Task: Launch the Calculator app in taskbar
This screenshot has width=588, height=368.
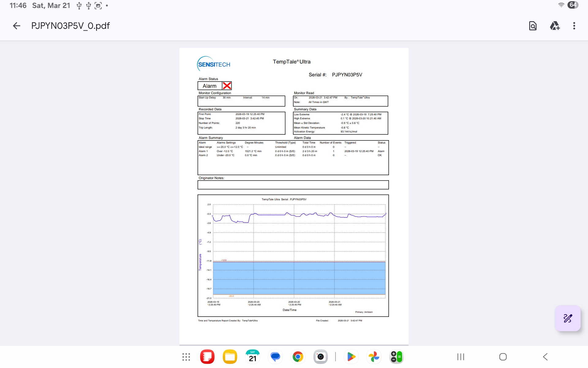Action: (397, 357)
